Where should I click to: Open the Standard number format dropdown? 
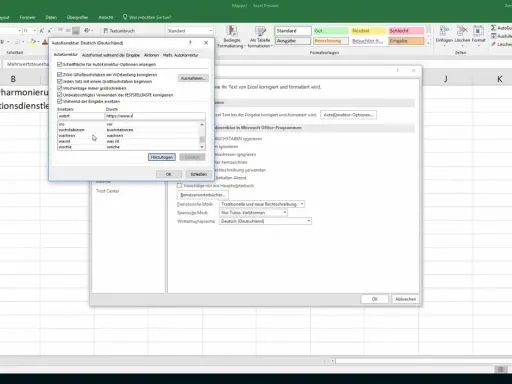tap(211, 31)
